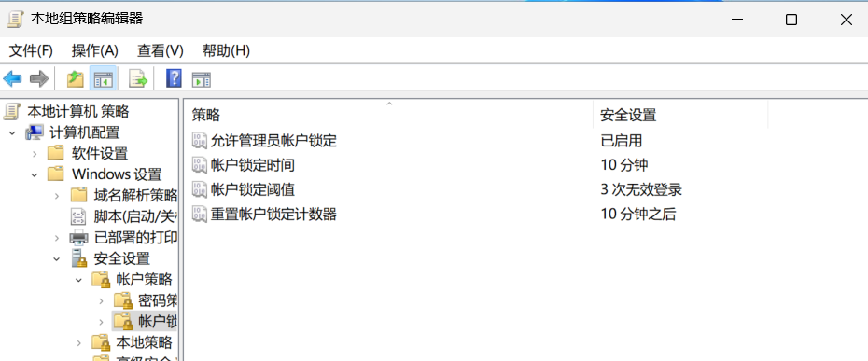868x361 pixels.
Task: Click the 安全设置 lock icon
Action: 79,258
